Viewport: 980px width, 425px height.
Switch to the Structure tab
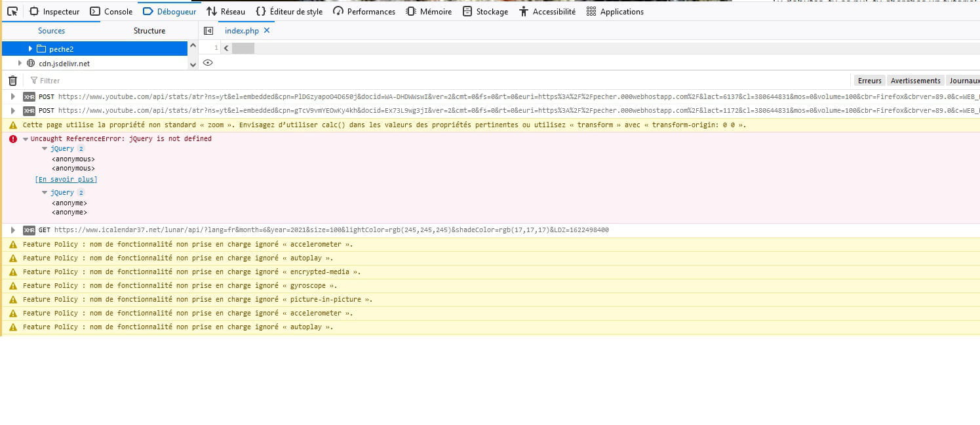coord(149,30)
